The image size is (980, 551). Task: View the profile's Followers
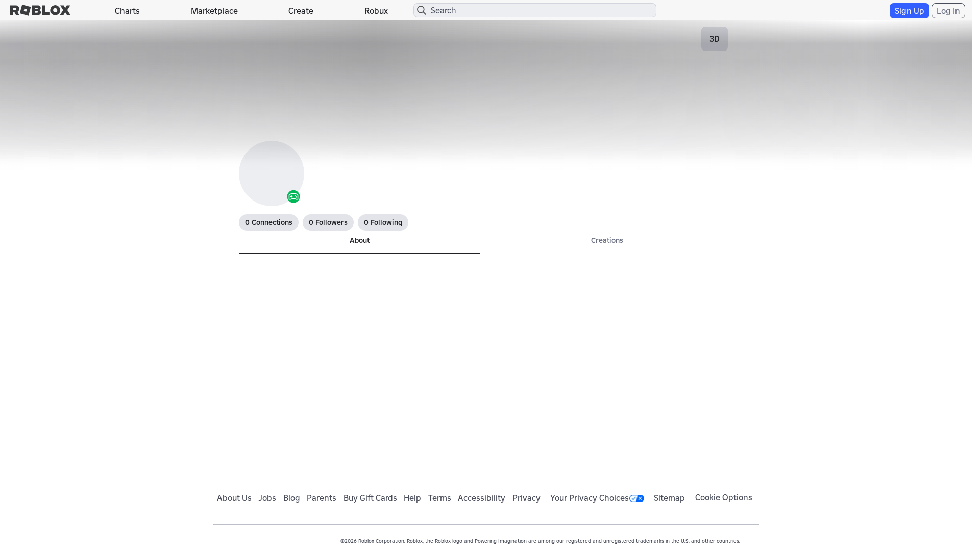(x=328, y=222)
